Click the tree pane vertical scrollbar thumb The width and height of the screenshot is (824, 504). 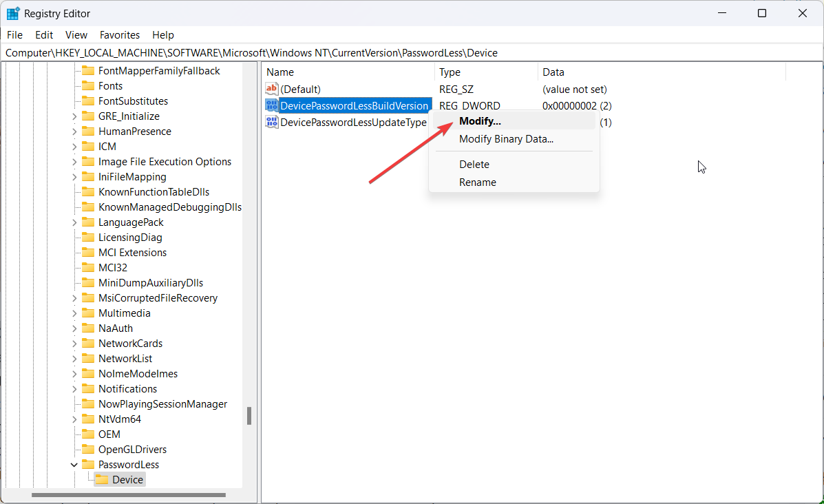pos(249,416)
